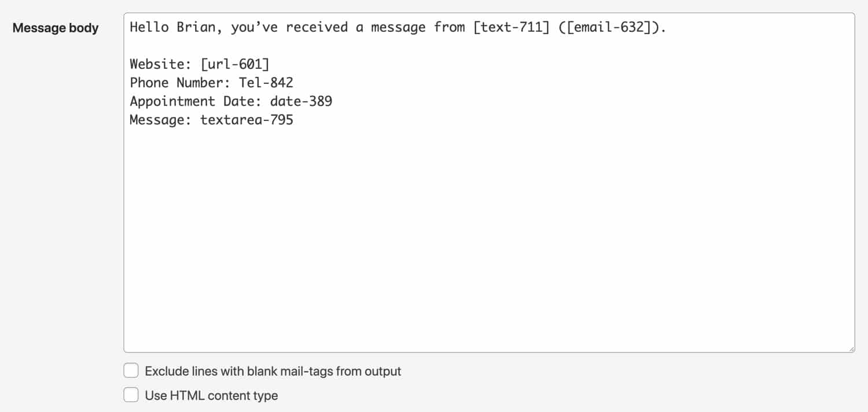Enable Exclude lines with blank mail-tags checkbox
The image size is (868, 412).
pyautogui.click(x=131, y=371)
